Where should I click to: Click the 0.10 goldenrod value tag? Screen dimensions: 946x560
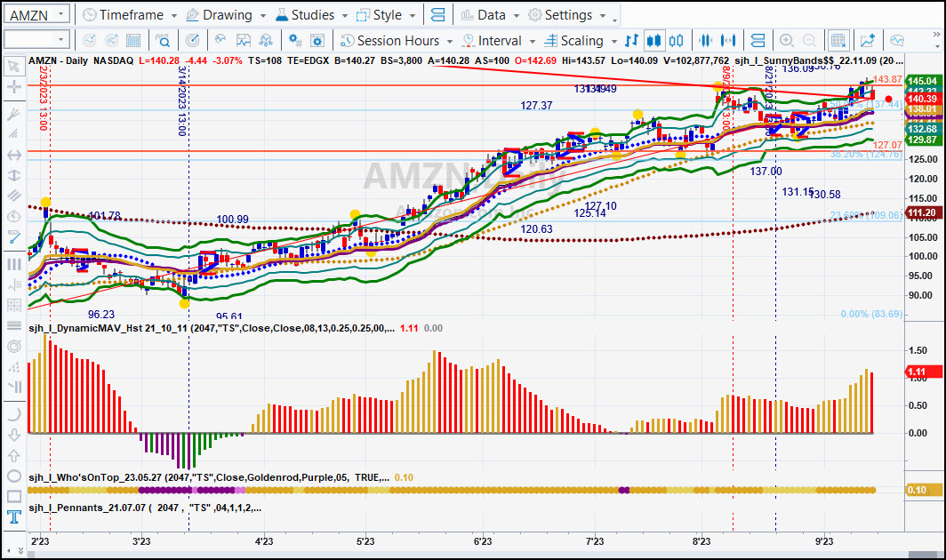point(923,490)
